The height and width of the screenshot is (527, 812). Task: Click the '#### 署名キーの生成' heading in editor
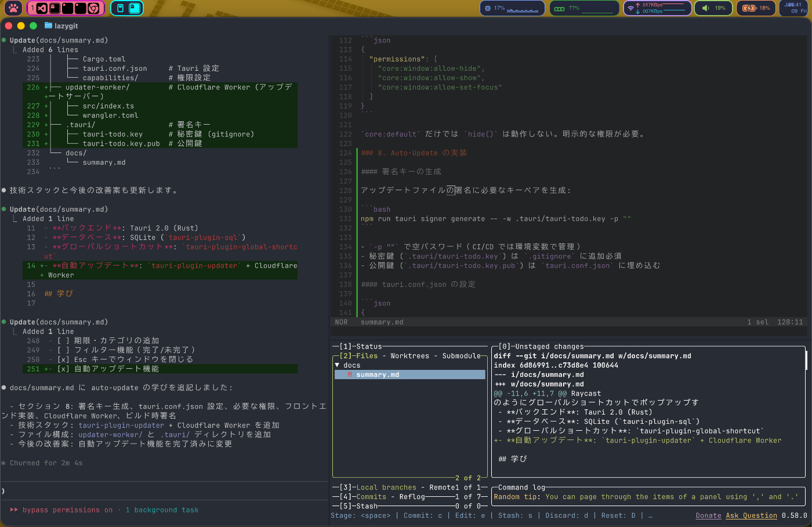pyautogui.click(x=401, y=172)
